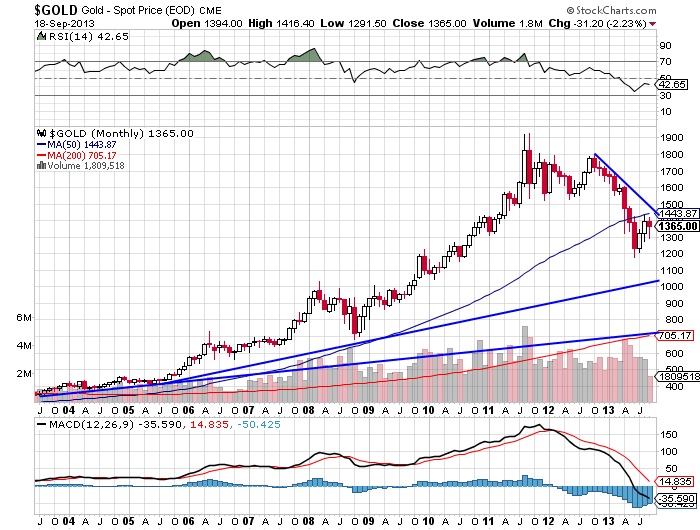Image resolution: width=700 pixels, height=530 pixels.
Task: Click the Chg -31.20 (-2.23%) value
Action: (x=597, y=23)
